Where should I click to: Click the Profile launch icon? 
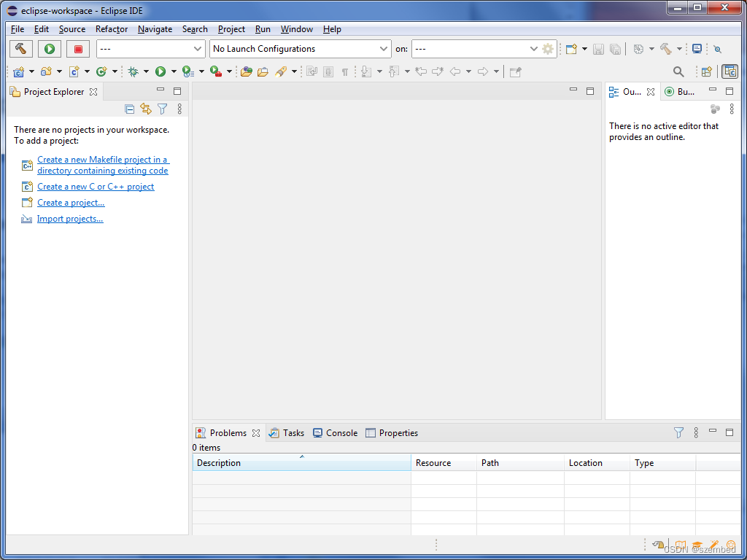tap(188, 72)
